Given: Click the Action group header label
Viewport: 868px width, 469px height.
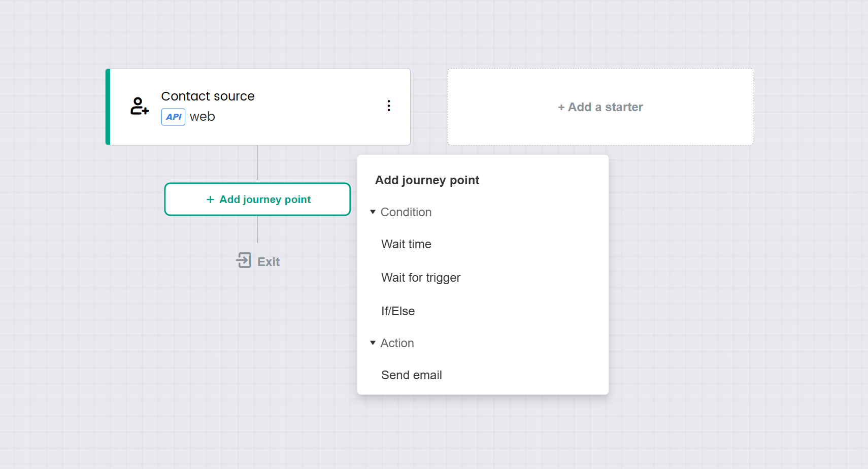Looking at the screenshot, I should [397, 343].
